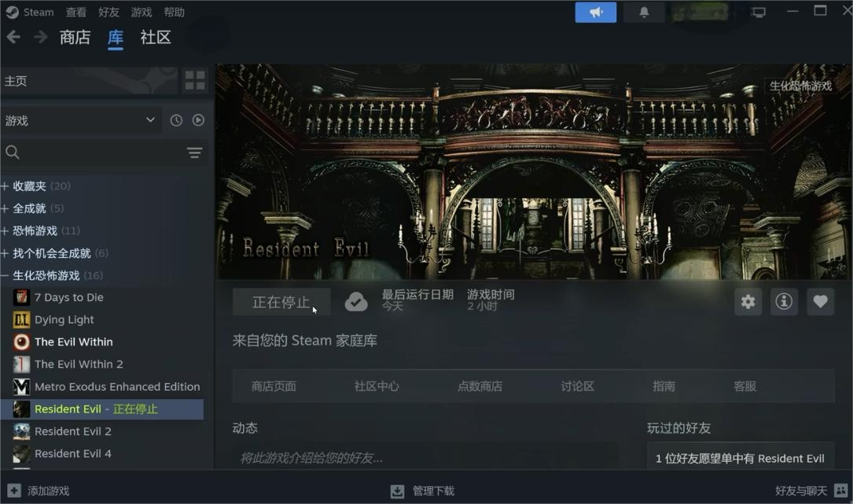
Task: Open Resident Evil settings gear
Action: [748, 301]
